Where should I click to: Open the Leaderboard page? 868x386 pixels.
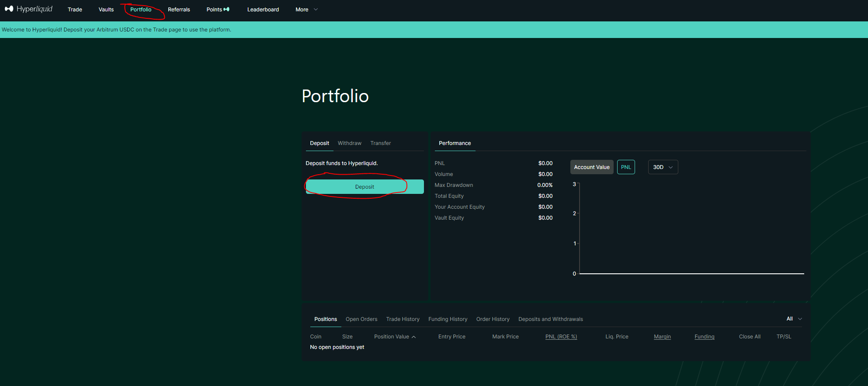263,10
